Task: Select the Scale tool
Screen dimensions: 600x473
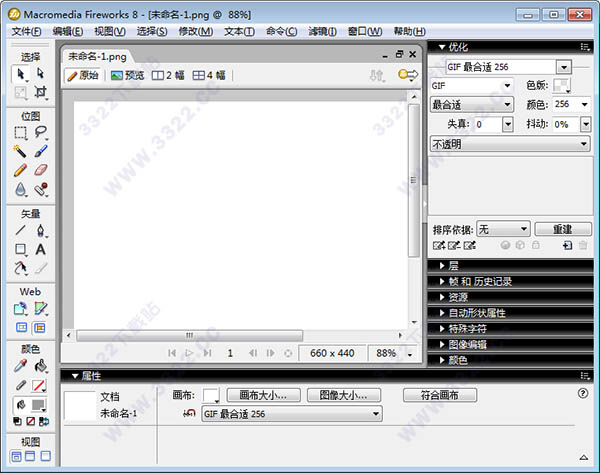Action: (21, 92)
